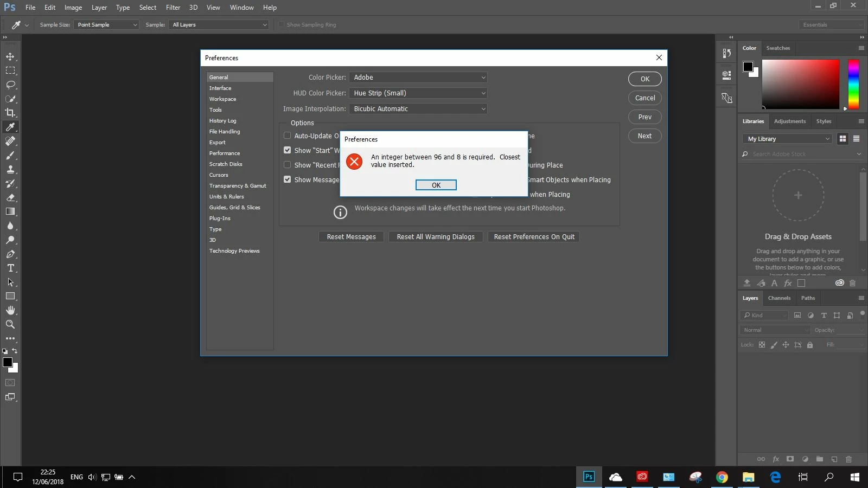Open the Filter menu
The height and width of the screenshot is (488, 868).
tap(173, 8)
